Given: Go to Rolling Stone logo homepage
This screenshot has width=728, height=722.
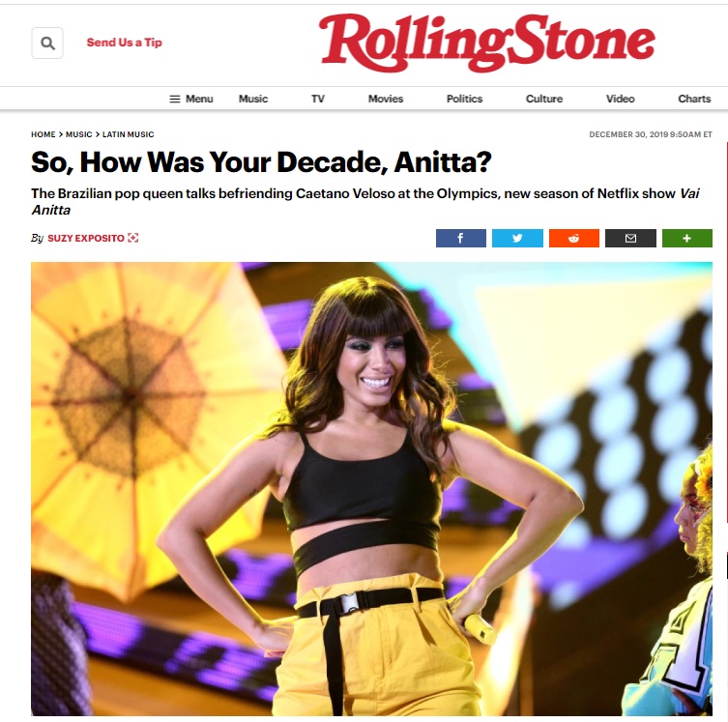Looking at the screenshot, I should pyautogui.click(x=487, y=43).
